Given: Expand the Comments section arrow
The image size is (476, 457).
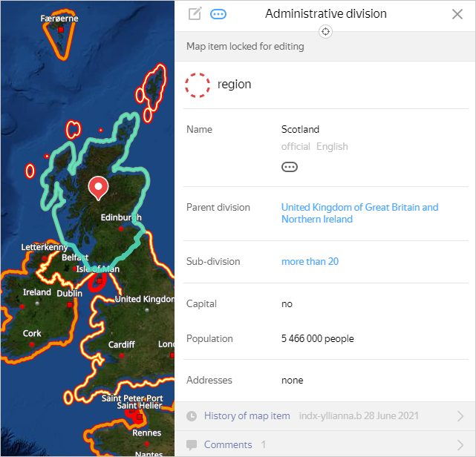Looking at the screenshot, I should tap(460, 444).
